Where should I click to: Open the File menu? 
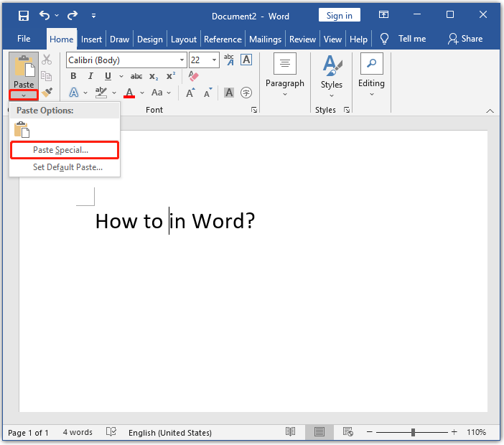(24, 39)
